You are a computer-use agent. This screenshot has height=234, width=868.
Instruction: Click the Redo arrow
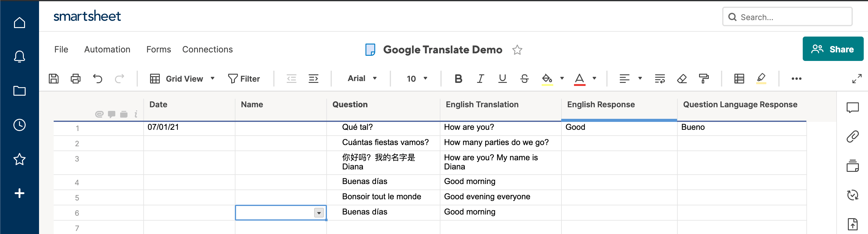(119, 79)
